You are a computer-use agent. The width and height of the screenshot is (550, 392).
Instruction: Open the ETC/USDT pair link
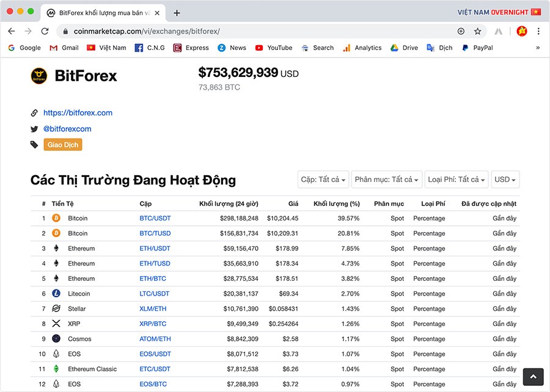click(155, 369)
